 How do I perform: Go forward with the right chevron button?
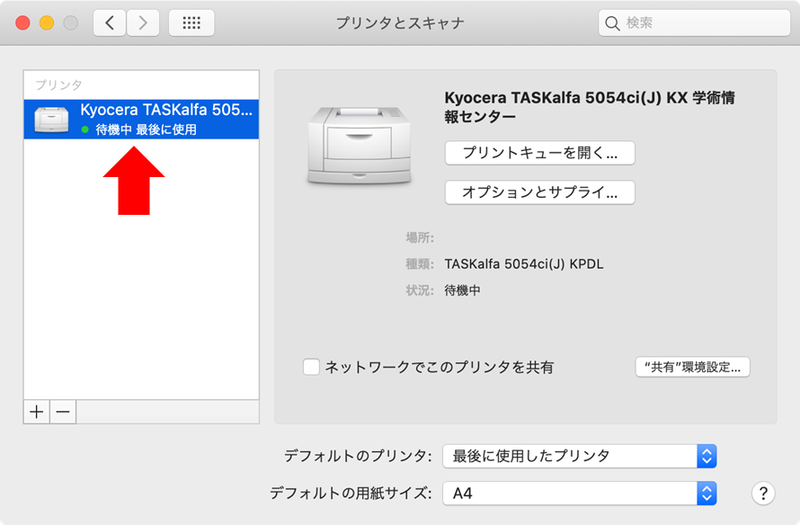point(143,23)
